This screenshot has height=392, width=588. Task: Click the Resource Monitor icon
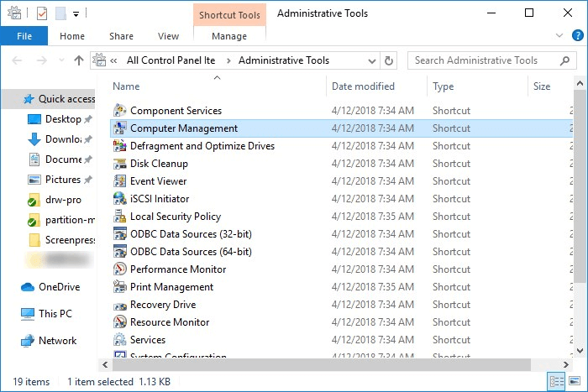[x=120, y=322]
